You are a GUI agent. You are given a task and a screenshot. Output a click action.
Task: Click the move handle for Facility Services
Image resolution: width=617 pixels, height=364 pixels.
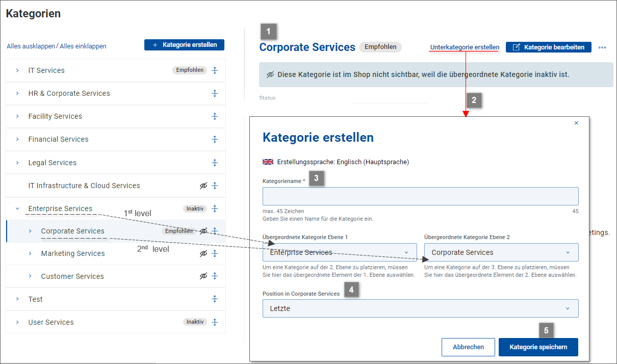pyautogui.click(x=215, y=116)
